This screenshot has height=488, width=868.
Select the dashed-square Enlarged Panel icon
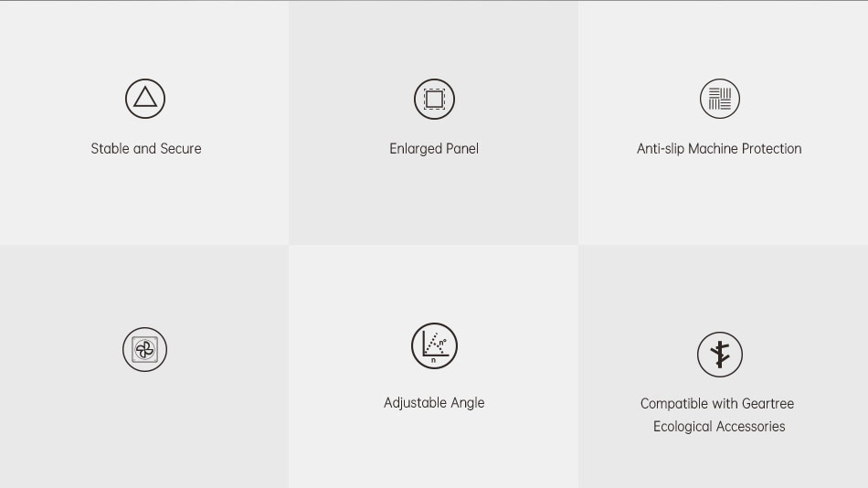coord(434,99)
